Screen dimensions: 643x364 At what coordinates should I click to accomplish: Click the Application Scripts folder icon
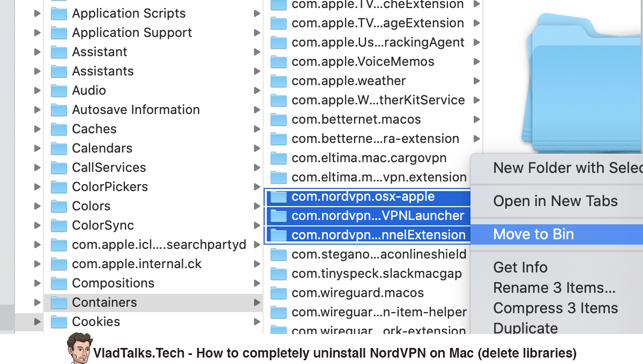[58, 13]
